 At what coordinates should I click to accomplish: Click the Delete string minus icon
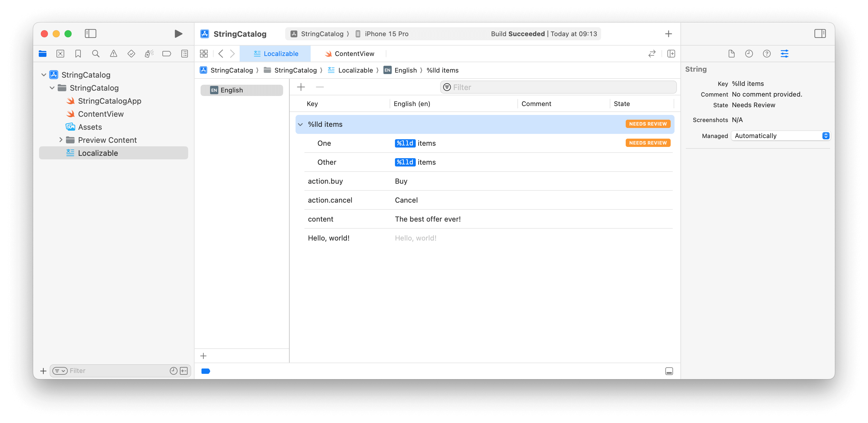pos(320,87)
